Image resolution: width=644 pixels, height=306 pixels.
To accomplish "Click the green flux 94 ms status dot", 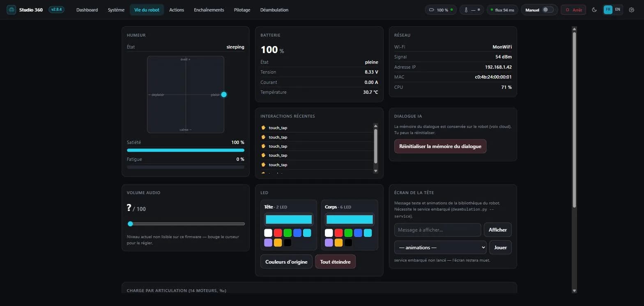I will [x=492, y=10].
